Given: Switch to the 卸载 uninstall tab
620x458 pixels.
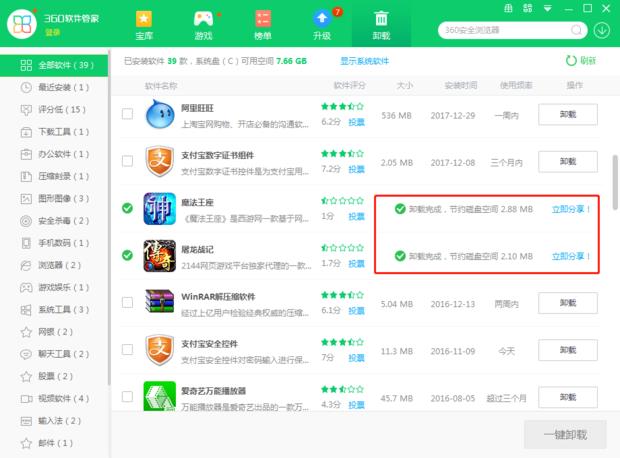Looking at the screenshot, I should tap(381, 25).
